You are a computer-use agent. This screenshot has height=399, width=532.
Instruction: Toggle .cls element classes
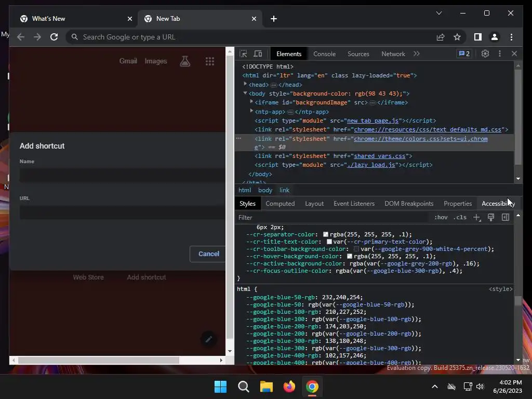point(460,218)
